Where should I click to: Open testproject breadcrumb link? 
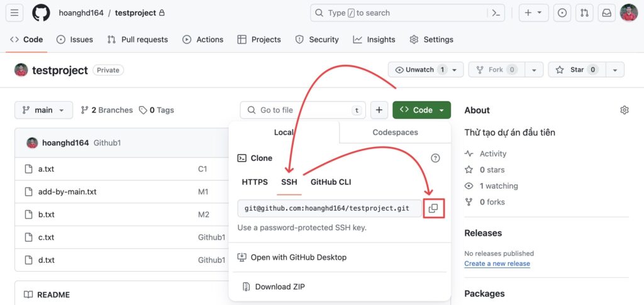coord(136,13)
